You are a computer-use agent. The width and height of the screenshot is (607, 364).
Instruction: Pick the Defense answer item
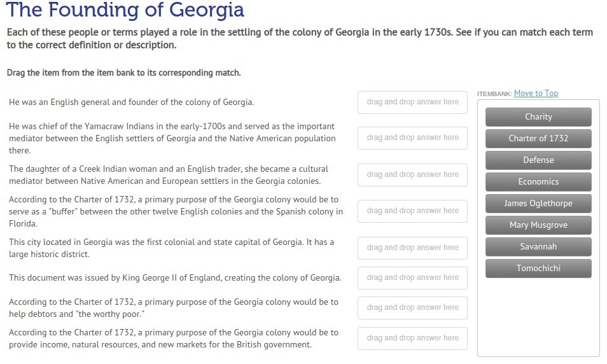538,160
